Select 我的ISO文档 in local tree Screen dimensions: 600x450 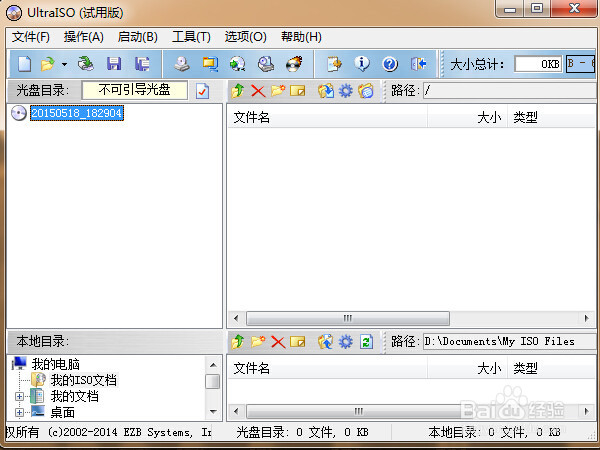83,380
